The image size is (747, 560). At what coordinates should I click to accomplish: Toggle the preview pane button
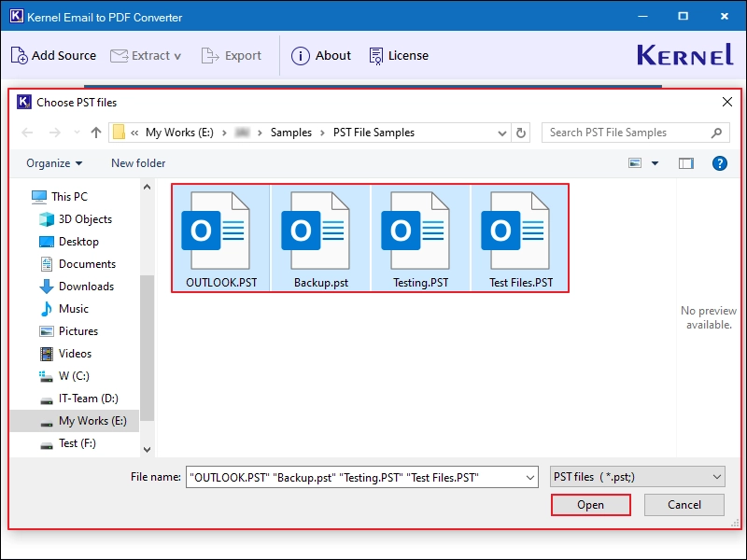686,163
